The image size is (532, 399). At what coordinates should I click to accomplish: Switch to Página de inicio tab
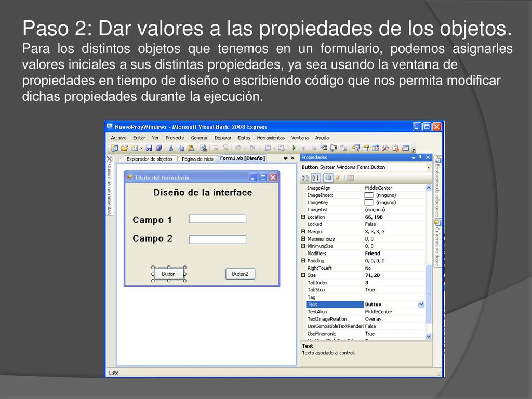tap(197, 159)
